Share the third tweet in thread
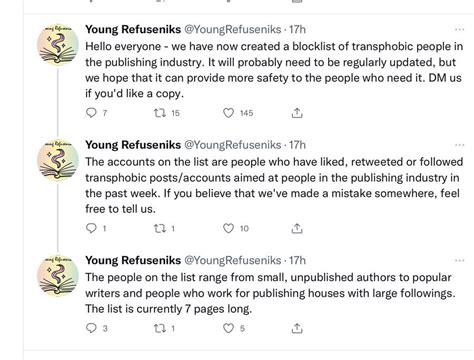 297,328
